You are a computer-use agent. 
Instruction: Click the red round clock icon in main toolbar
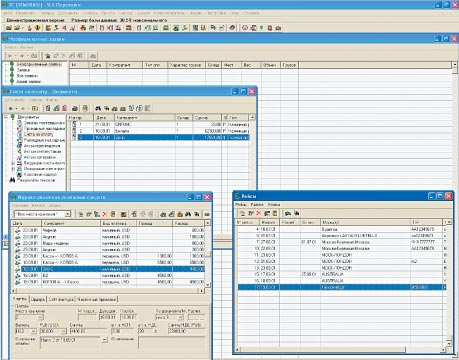245,28
